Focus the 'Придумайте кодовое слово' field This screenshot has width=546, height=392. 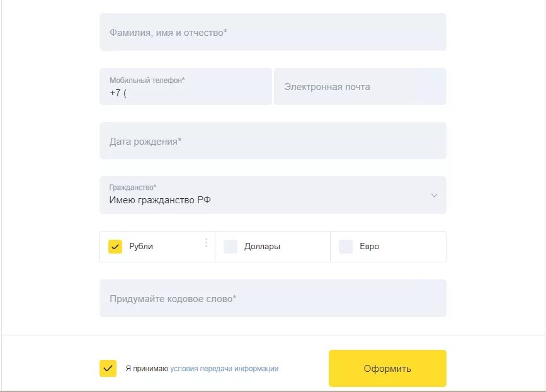(x=273, y=298)
